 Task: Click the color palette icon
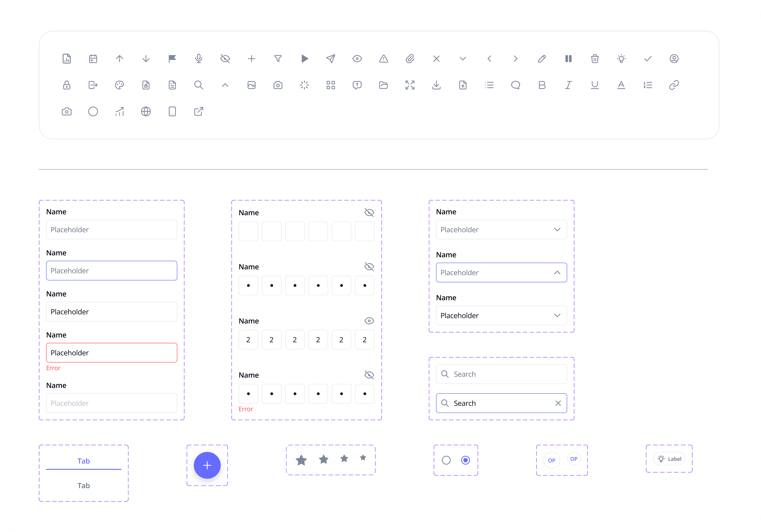click(119, 85)
